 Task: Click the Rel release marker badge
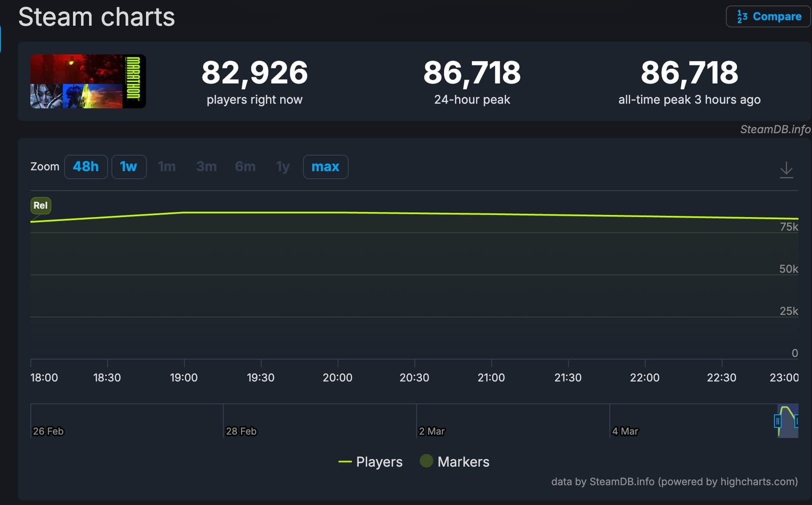point(41,205)
